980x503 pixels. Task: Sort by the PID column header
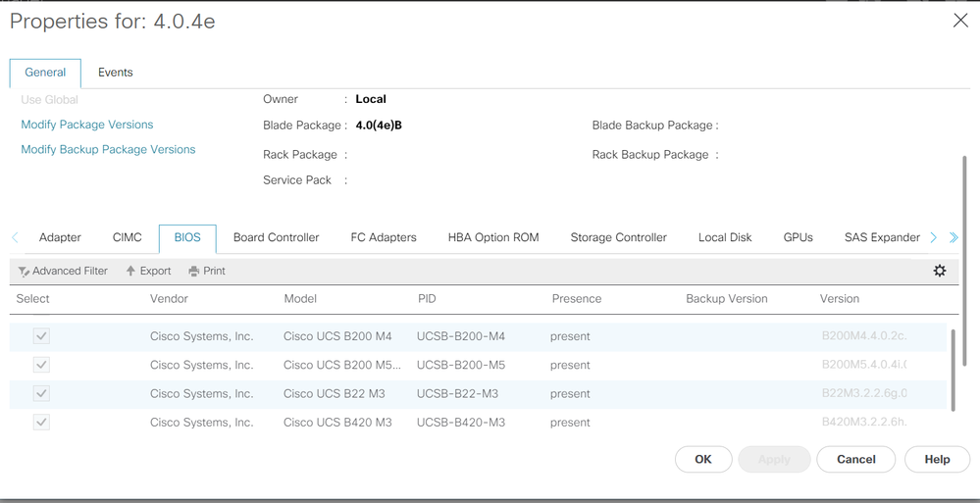coord(427,299)
